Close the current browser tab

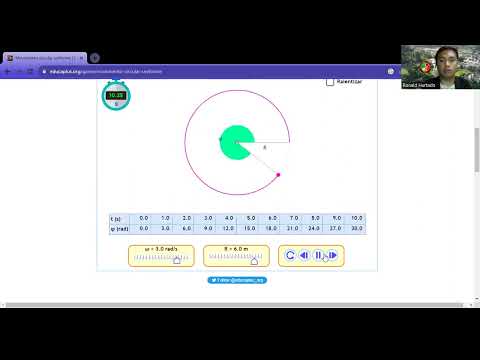click(81, 58)
